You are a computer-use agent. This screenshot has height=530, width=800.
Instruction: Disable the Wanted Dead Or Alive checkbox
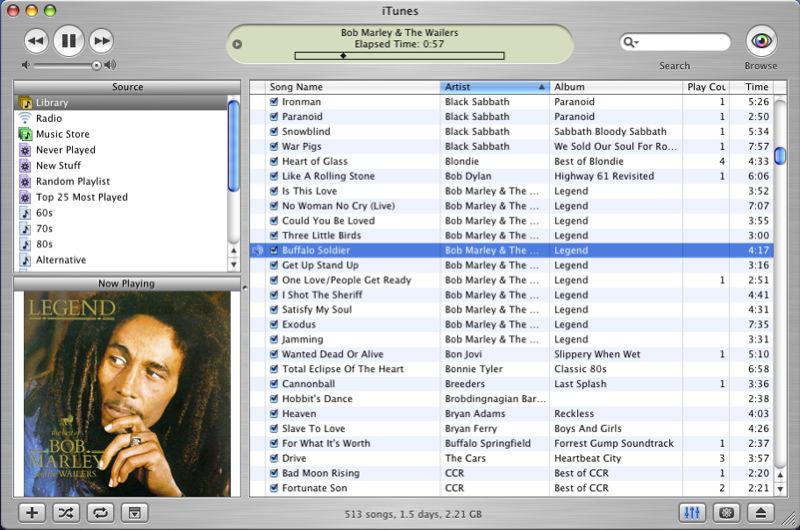(x=274, y=354)
